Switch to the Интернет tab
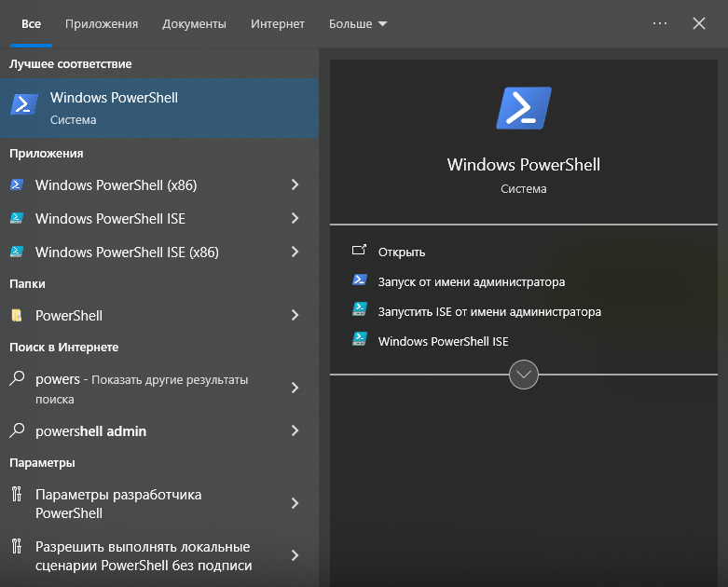 click(278, 23)
